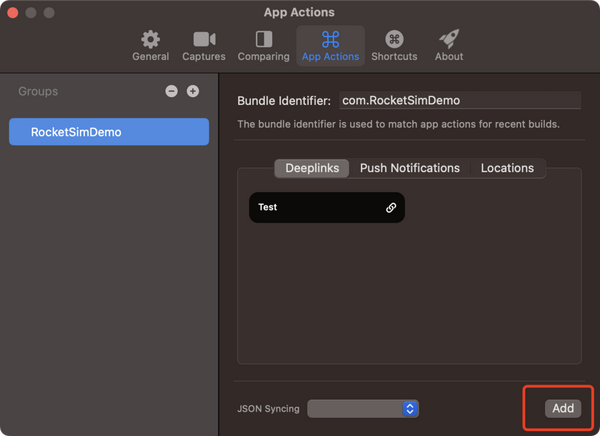The height and width of the screenshot is (436, 600).
Task: Add a new group with plus icon
Action: coord(193,91)
